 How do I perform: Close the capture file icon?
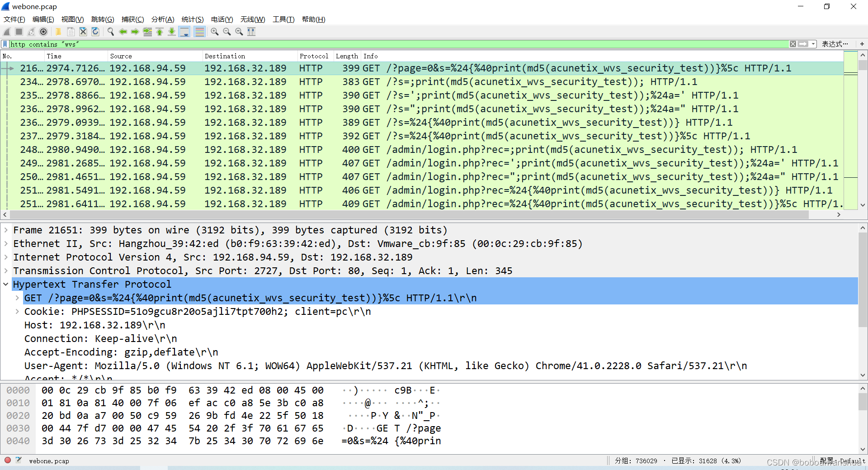coord(83,32)
